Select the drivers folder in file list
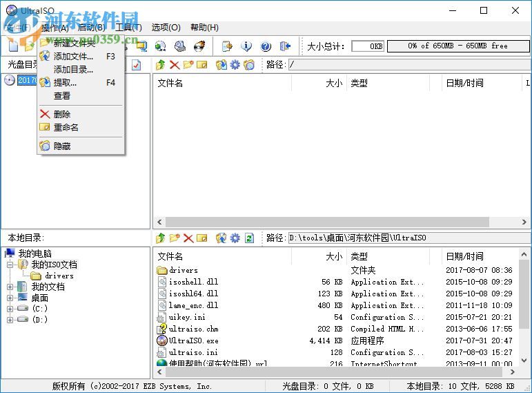 184,270
